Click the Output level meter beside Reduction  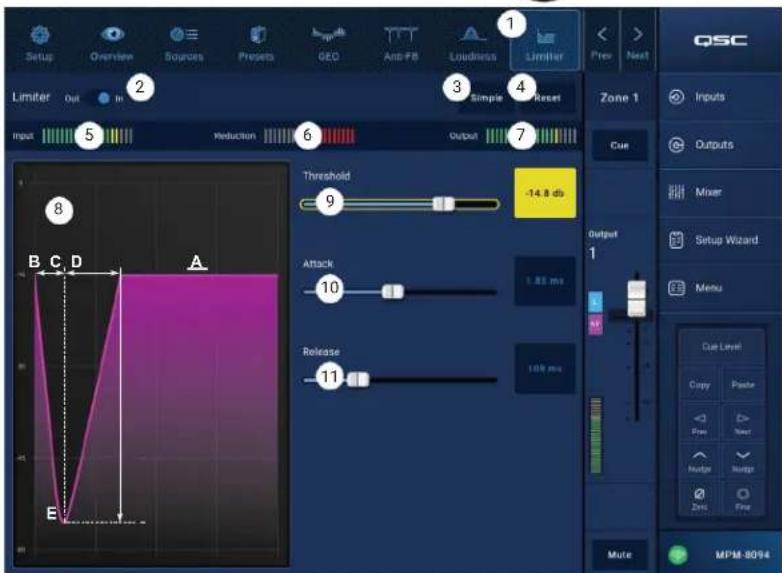pyautogui.click(x=531, y=136)
